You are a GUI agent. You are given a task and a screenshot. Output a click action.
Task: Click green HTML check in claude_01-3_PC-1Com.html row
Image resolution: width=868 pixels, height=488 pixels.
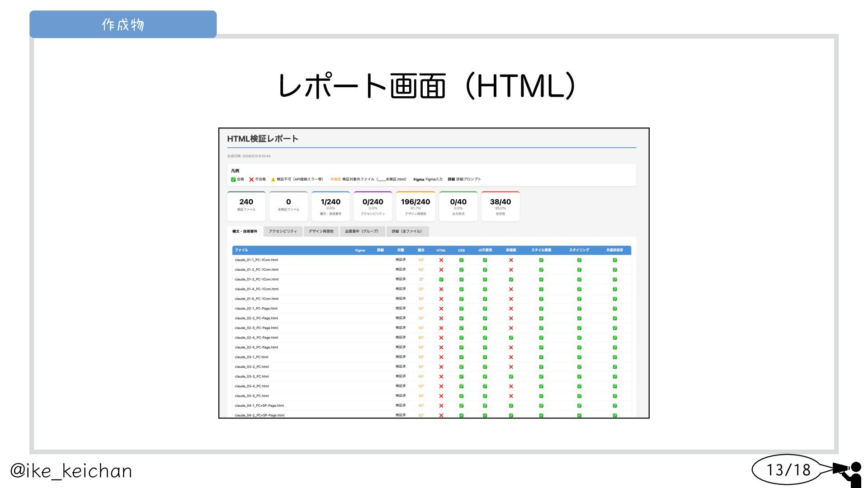441,280
